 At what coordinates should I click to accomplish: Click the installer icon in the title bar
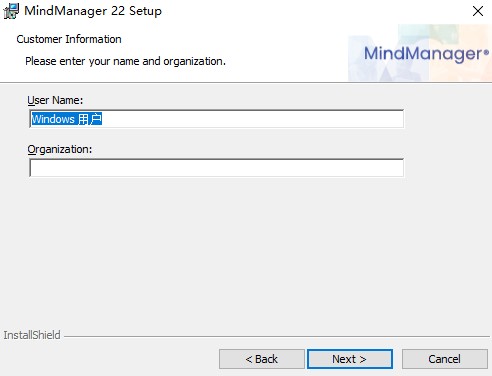click(11, 11)
